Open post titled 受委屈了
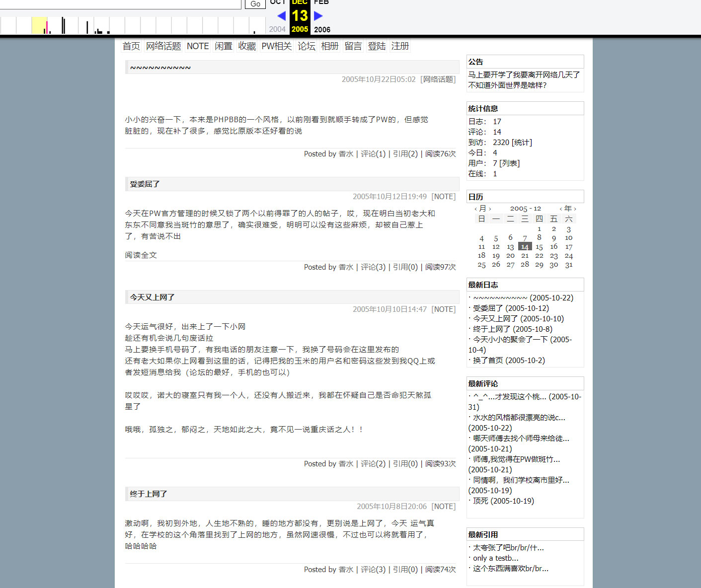Viewport: 701px width, 588px height. coord(145,184)
